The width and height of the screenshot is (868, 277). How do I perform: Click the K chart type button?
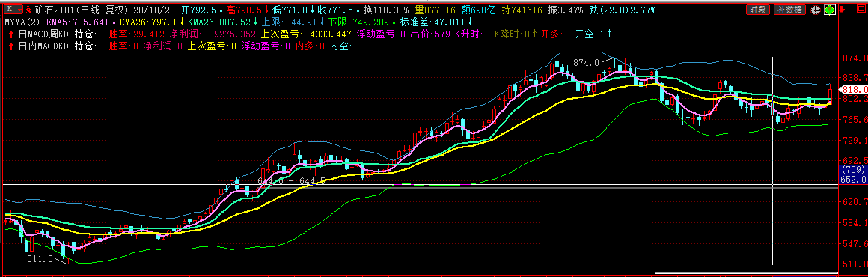[x=10, y=10]
